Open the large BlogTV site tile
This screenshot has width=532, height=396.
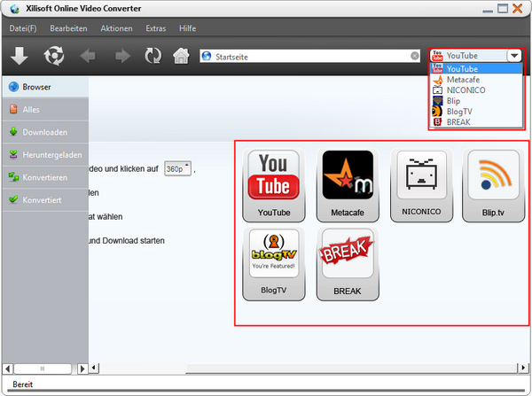[x=274, y=263]
